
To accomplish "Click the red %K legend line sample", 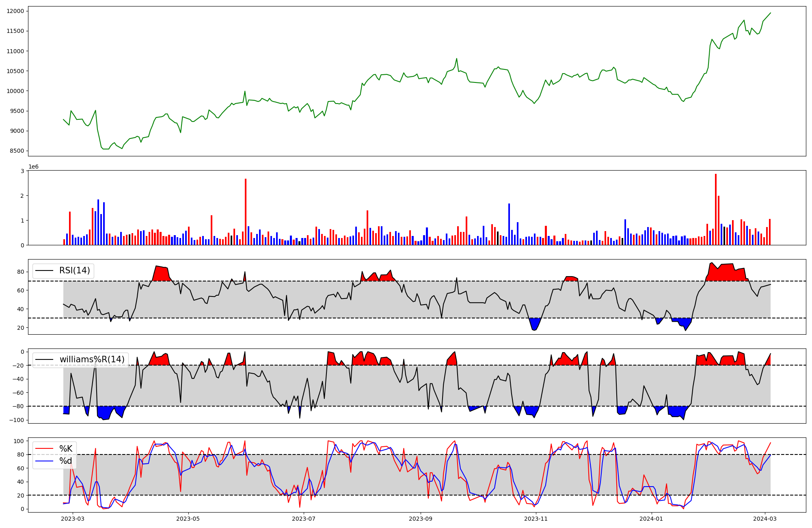I will pyautogui.click(x=44, y=449).
